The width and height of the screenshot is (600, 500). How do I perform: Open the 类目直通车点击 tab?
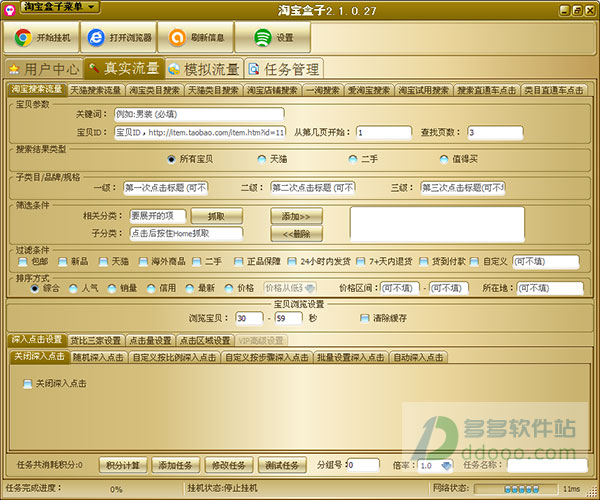click(554, 90)
